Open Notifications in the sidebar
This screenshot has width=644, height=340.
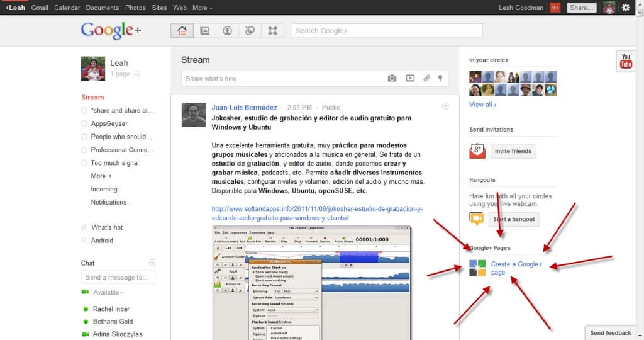(108, 202)
